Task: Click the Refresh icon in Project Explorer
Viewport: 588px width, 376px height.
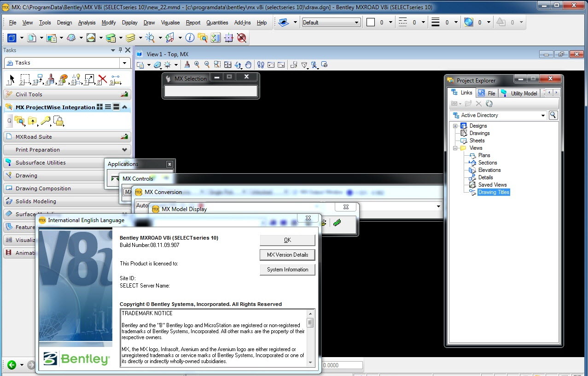Action: [x=489, y=104]
